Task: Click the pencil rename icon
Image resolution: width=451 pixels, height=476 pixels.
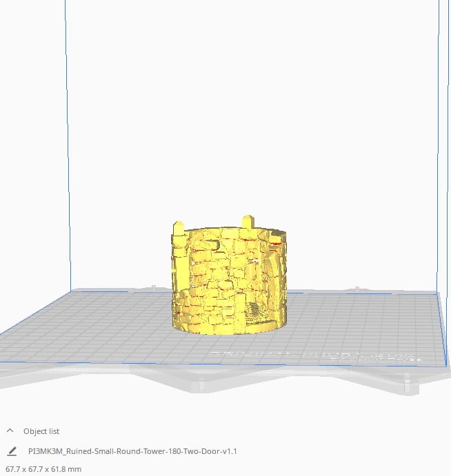Action: 11,451
